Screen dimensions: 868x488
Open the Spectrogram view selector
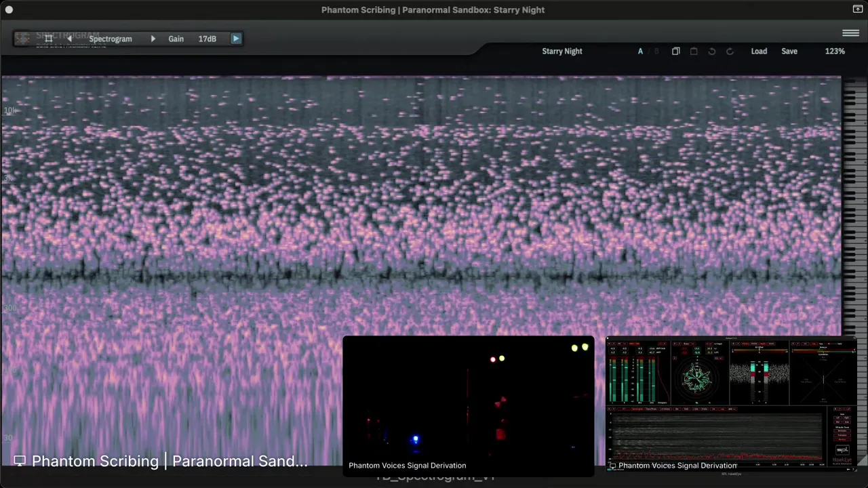tap(111, 39)
